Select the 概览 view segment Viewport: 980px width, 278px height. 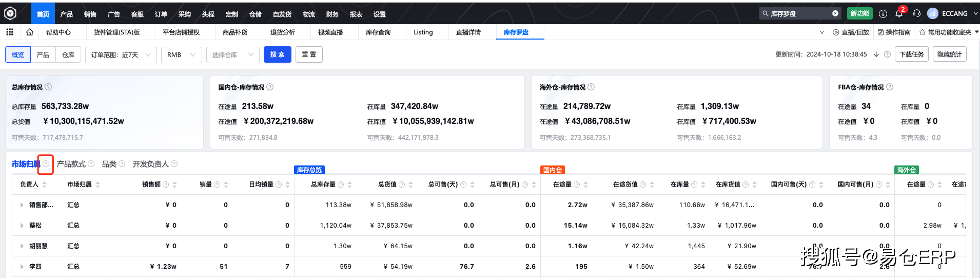coord(18,54)
